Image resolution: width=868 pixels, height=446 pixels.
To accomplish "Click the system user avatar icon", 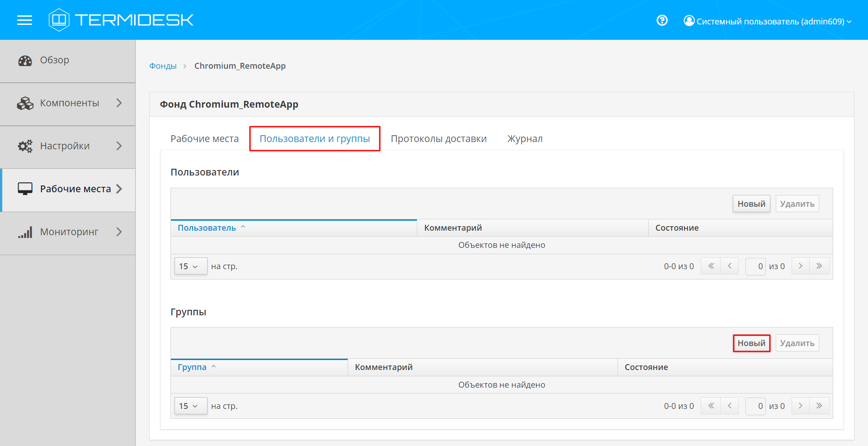I will point(689,21).
